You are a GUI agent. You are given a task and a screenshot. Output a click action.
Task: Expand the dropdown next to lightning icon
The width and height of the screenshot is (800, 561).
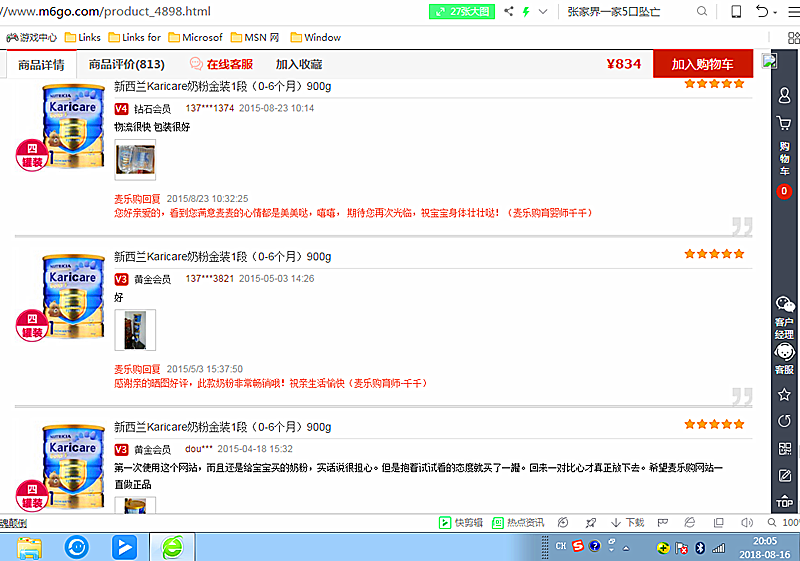(543, 12)
